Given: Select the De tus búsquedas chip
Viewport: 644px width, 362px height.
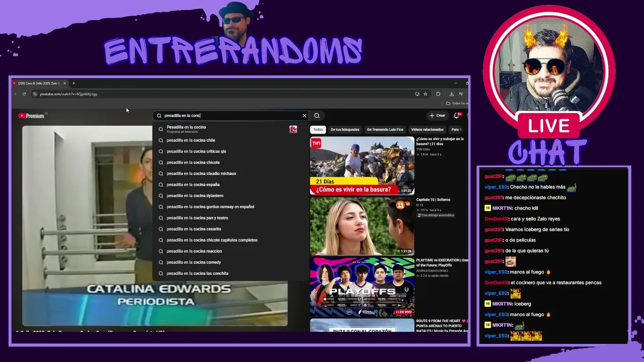Looking at the screenshot, I should point(345,130).
